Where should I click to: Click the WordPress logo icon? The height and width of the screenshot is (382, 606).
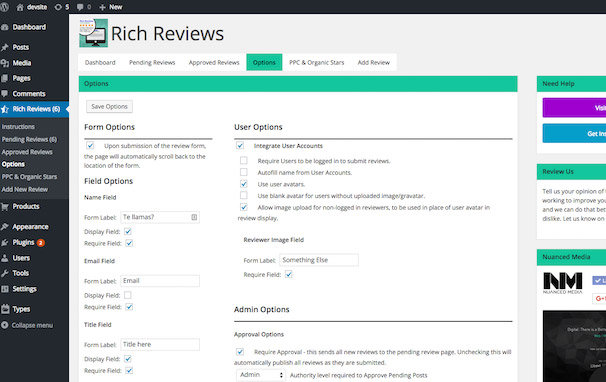click(4, 7)
